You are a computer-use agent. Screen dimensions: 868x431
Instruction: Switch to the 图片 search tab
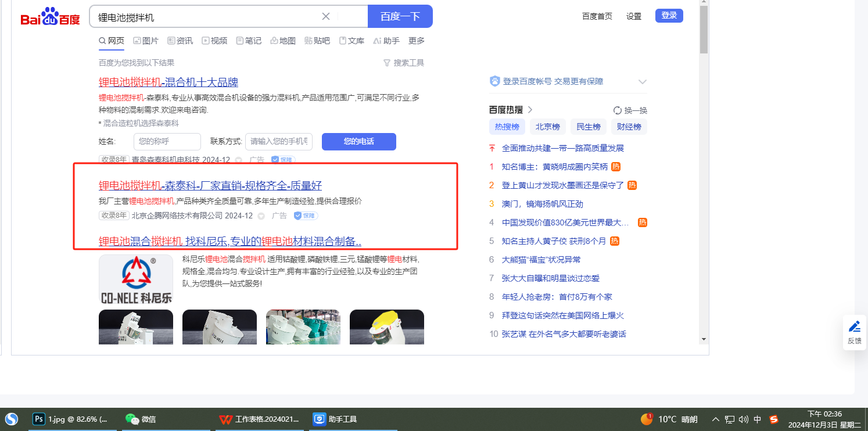pos(146,41)
